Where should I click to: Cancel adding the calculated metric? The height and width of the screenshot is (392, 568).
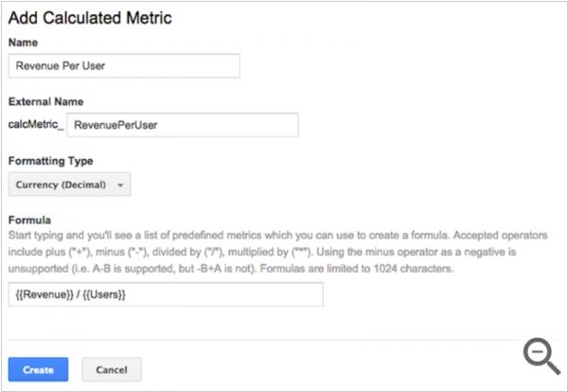(112, 369)
